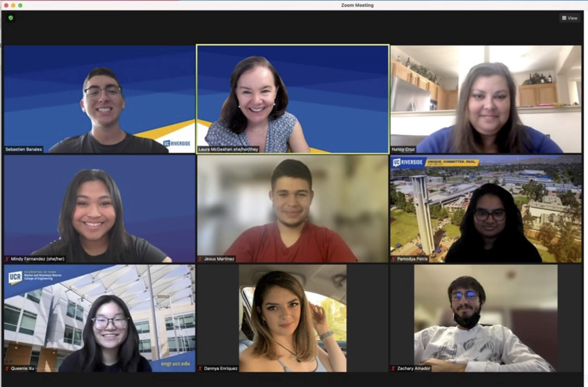The width and height of the screenshot is (588, 387).
Task: Click the Zoom Meeting window title
Action: click(357, 5)
